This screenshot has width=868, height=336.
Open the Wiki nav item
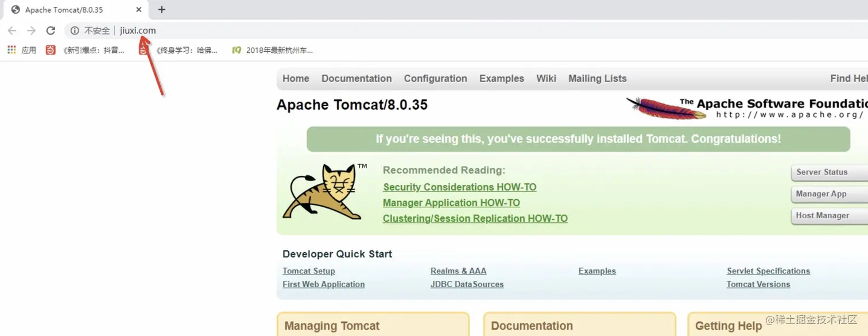pyautogui.click(x=546, y=79)
